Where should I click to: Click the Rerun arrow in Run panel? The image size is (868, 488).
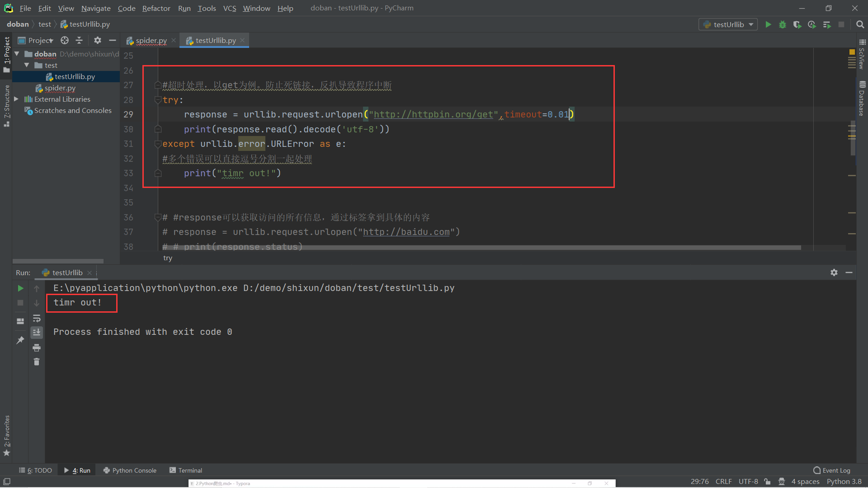(x=20, y=288)
